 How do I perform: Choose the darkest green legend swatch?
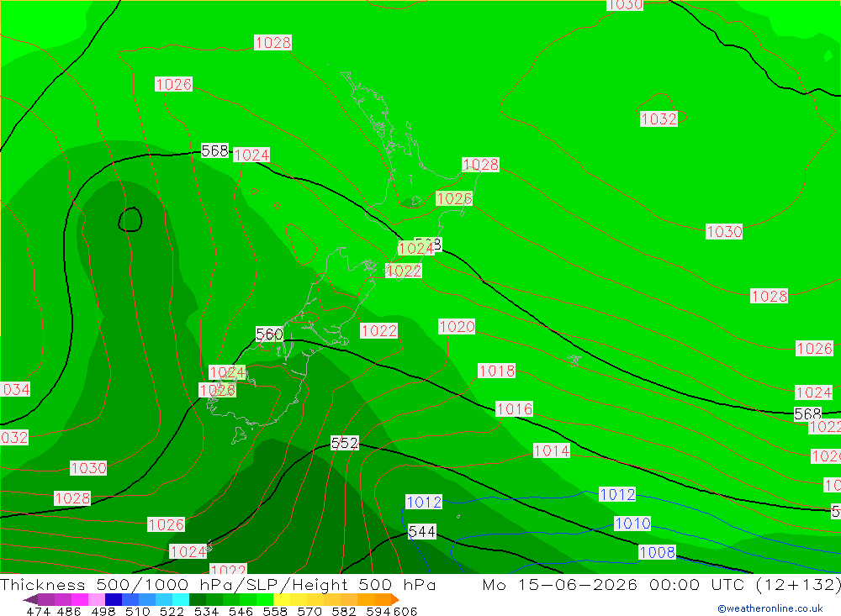(198, 599)
